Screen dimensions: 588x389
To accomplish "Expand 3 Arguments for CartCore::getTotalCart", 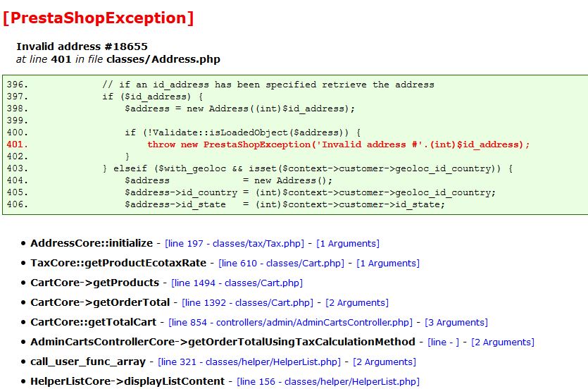I will [456, 323].
